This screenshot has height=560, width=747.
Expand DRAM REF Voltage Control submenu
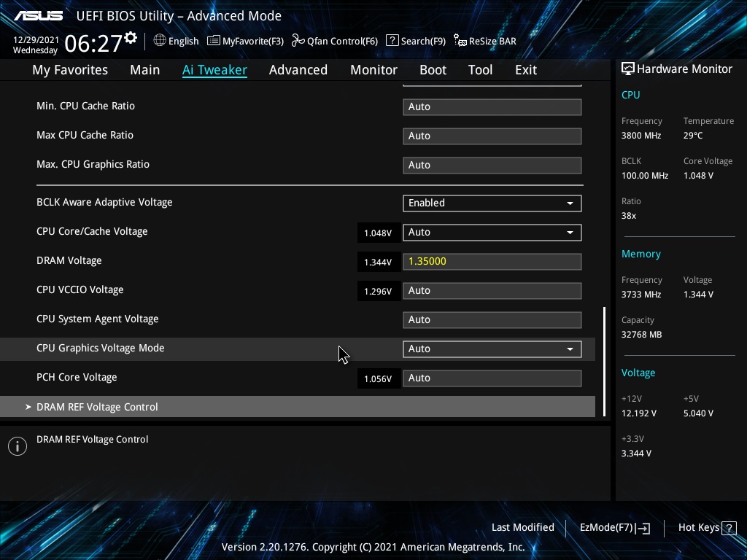298,407
